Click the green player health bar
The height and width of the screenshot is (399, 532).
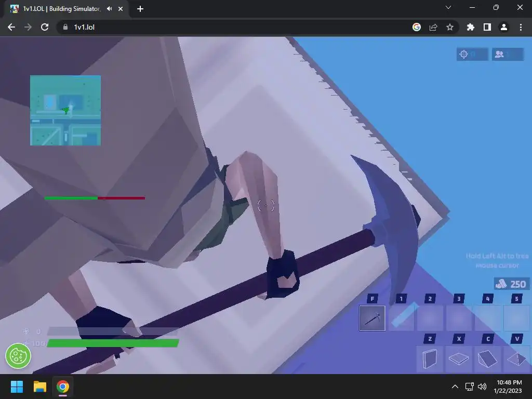tap(113, 343)
